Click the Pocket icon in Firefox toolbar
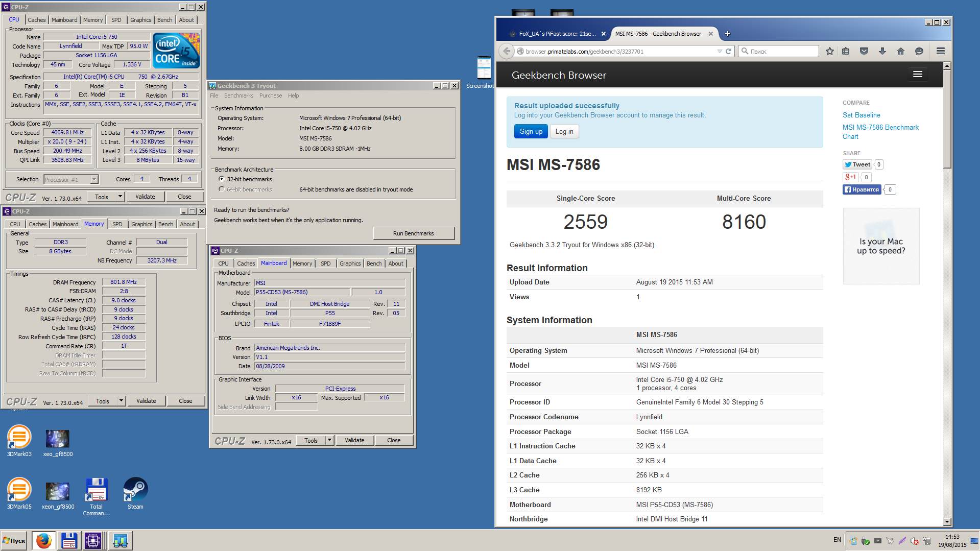 (864, 51)
